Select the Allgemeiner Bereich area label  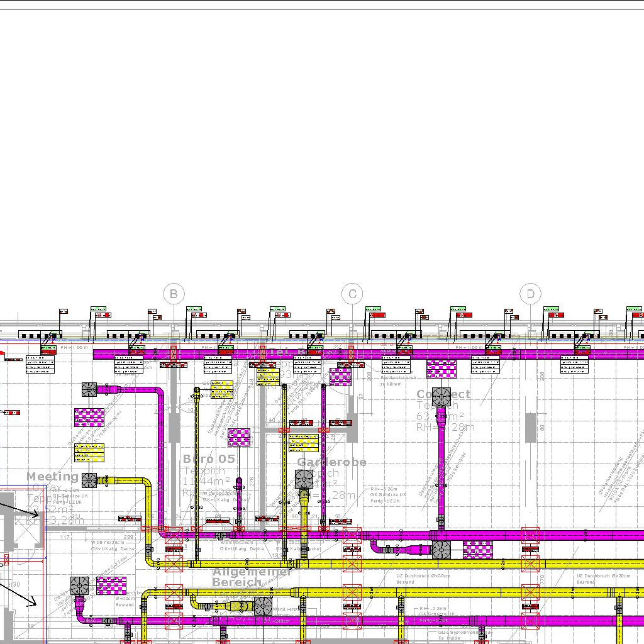click(x=252, y=577)
